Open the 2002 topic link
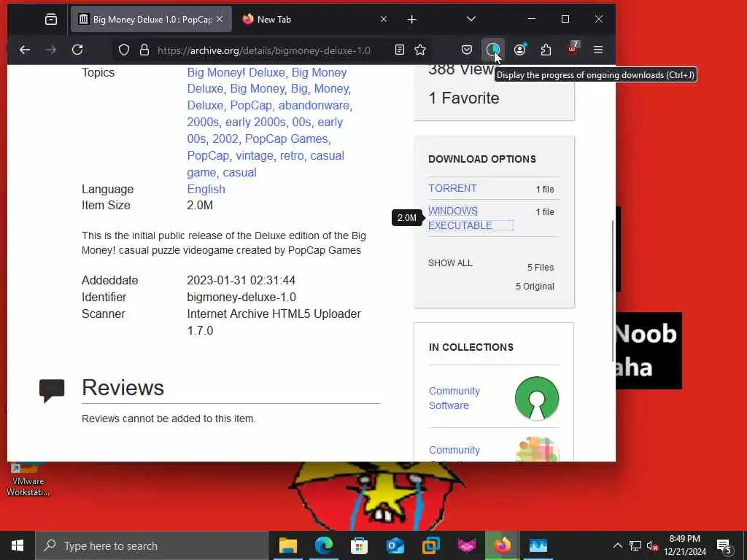 click(x=225, y=139)
